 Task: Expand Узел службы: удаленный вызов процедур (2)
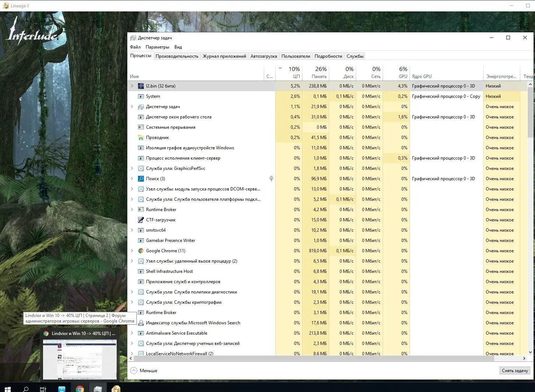tap(132, 261)
